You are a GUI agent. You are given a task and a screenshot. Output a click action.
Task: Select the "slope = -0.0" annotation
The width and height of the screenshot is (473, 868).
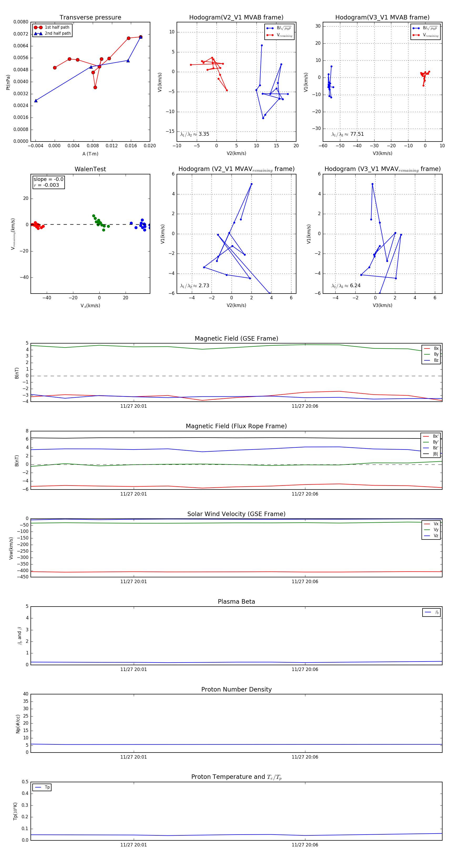click(48, 179)
